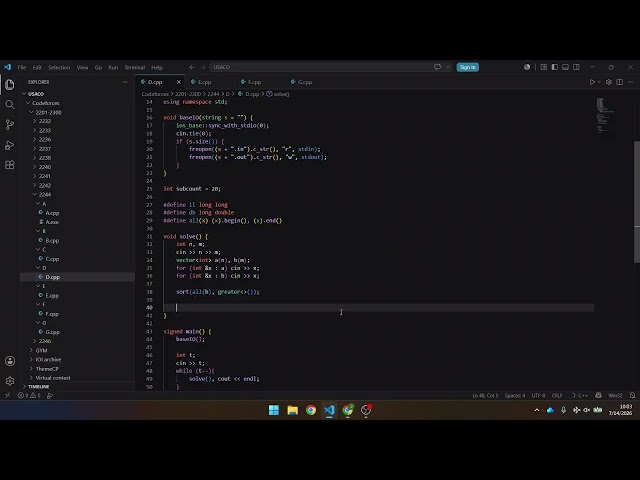This screenshot has width=640, height=480.
Task: Toggle the Secondary Side Bar visibility
Action: click(576, 67)
